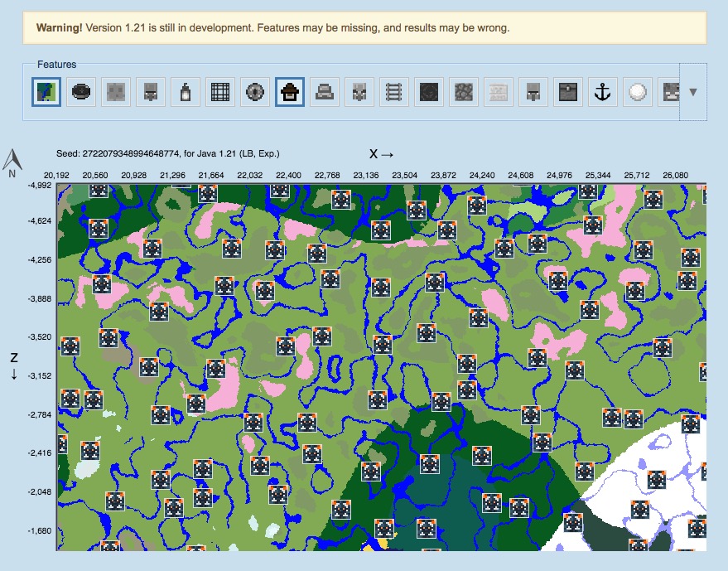Click X coordinate label 24,240

pos(482,176)
